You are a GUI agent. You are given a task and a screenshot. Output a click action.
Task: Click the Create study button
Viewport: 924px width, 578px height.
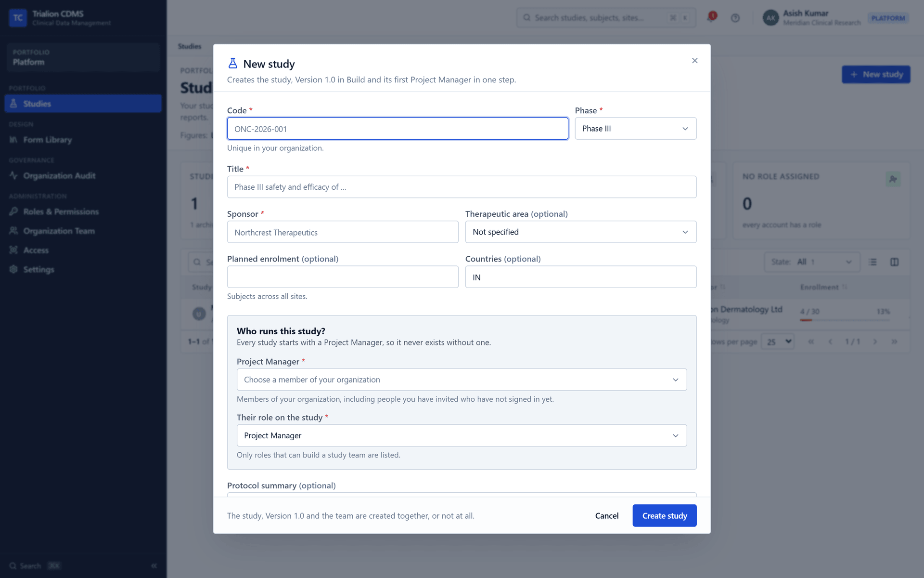coord(664,515)
